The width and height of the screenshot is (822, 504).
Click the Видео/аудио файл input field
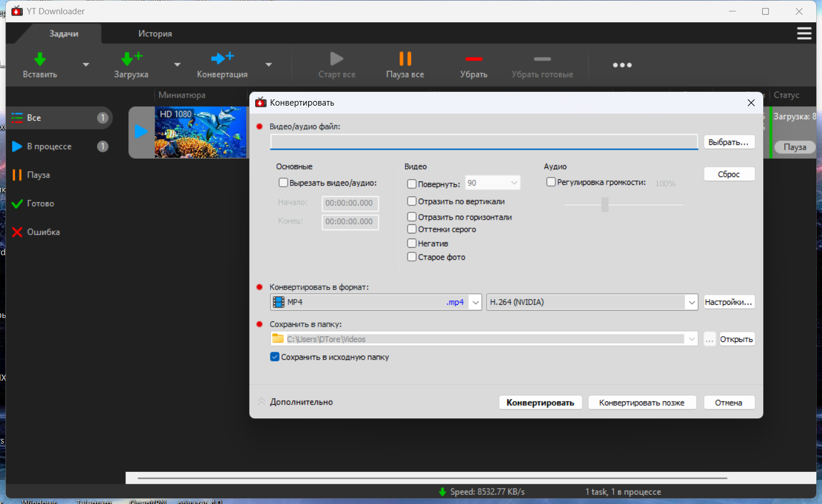coord(483,142)
